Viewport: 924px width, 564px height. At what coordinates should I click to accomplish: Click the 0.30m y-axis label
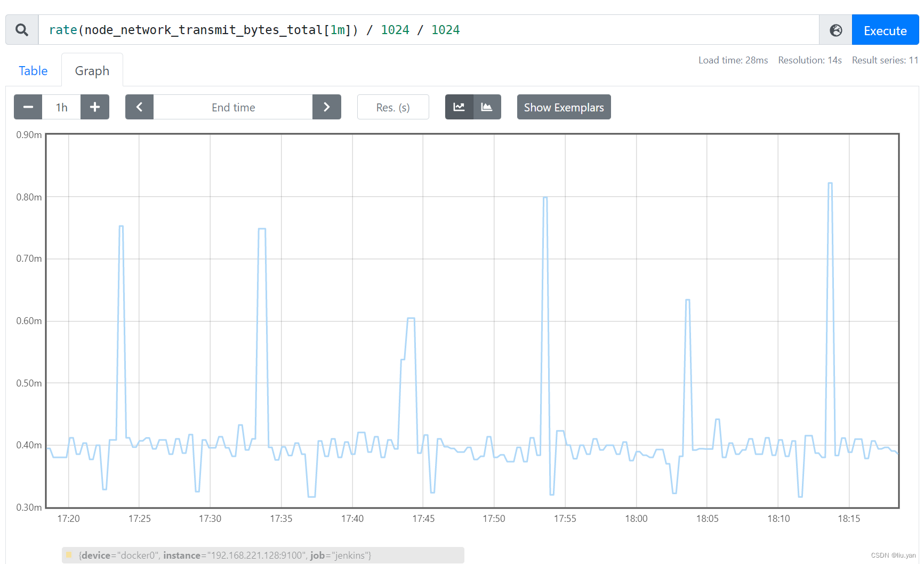tap(29, 507)
